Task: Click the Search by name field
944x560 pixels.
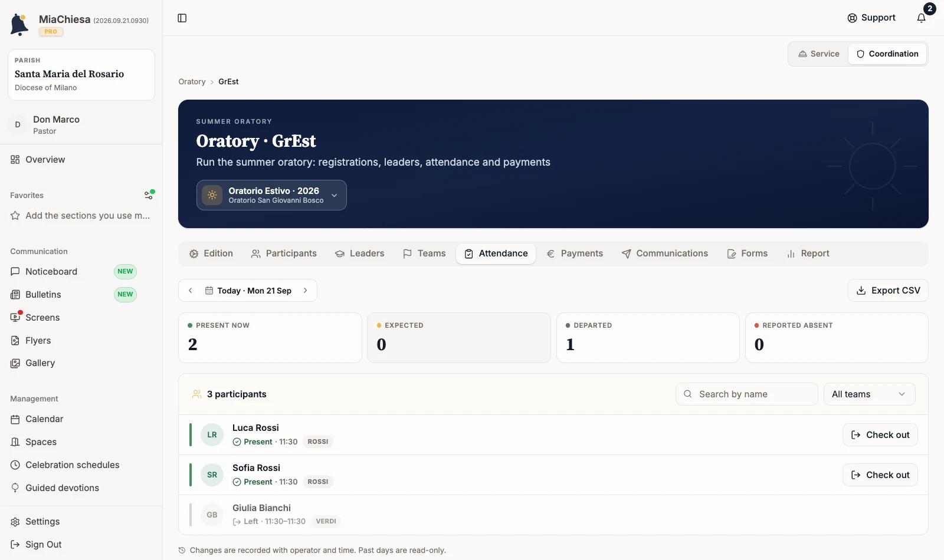Action: point(747,394)
